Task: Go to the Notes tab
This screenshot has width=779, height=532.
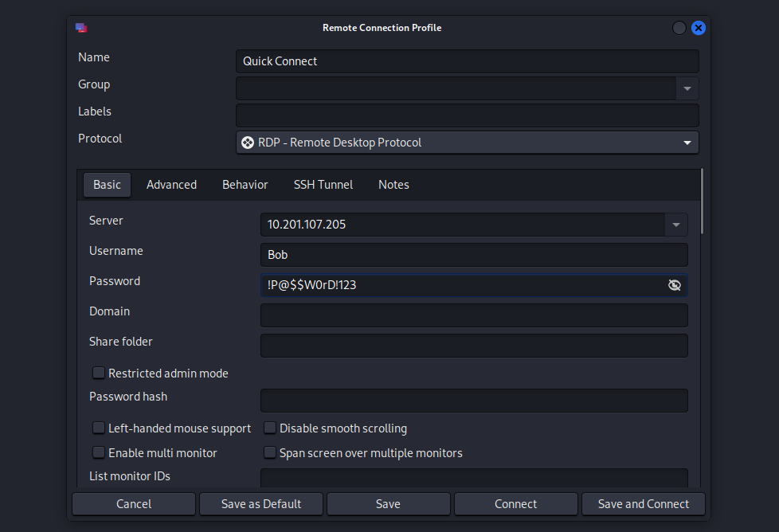Action: point(393,185)
